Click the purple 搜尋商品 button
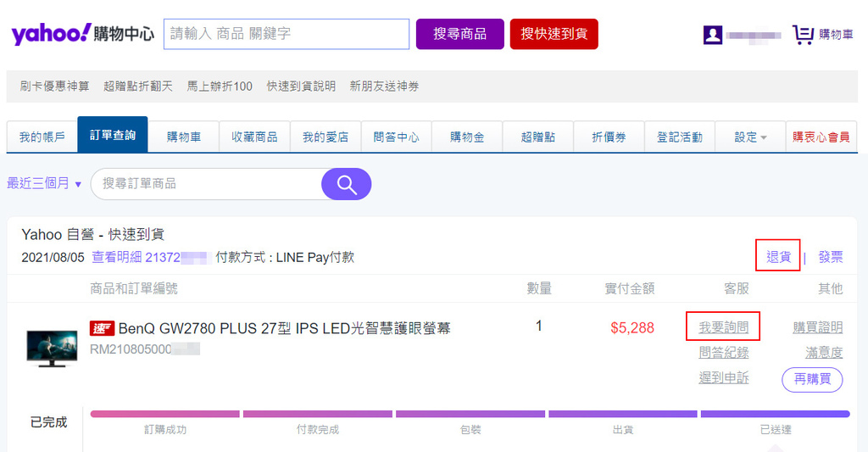Screen dimensions: 868x452 (x=460, y=34)
